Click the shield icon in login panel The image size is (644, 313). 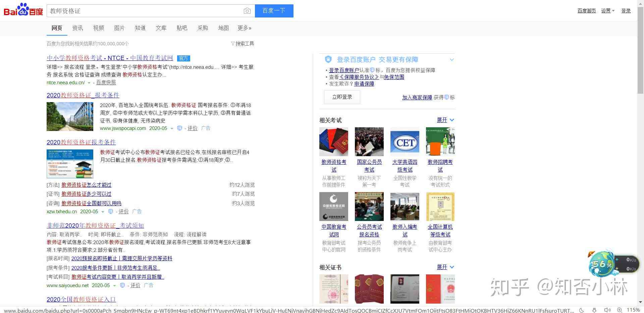click(x=328, y=59)
